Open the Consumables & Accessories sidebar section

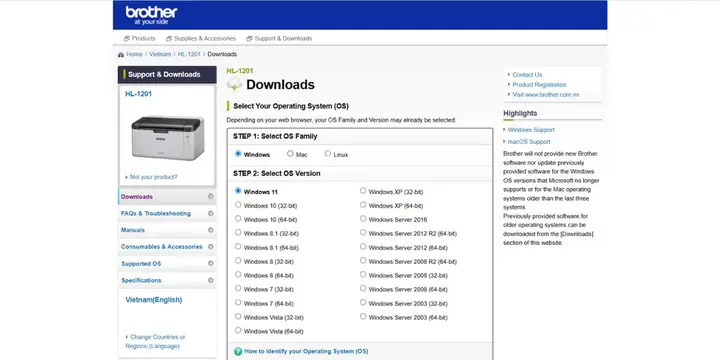pyautogui.click(x=162, y=247)
